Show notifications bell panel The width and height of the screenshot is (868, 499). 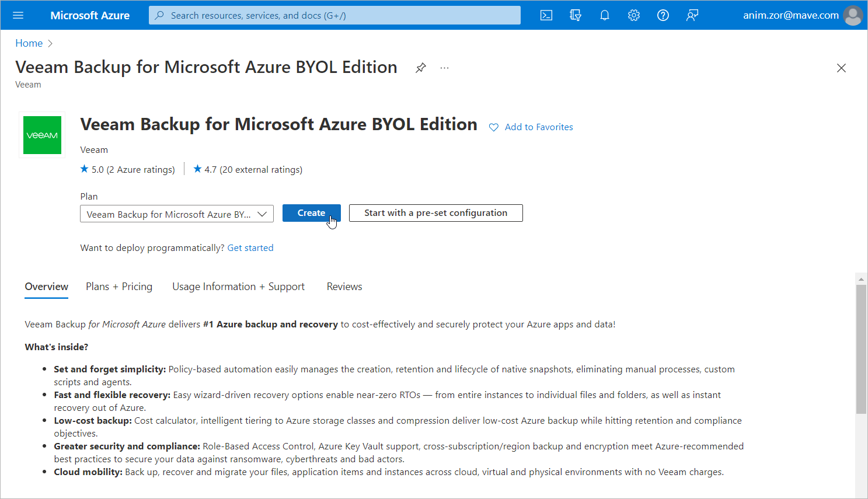605,15
